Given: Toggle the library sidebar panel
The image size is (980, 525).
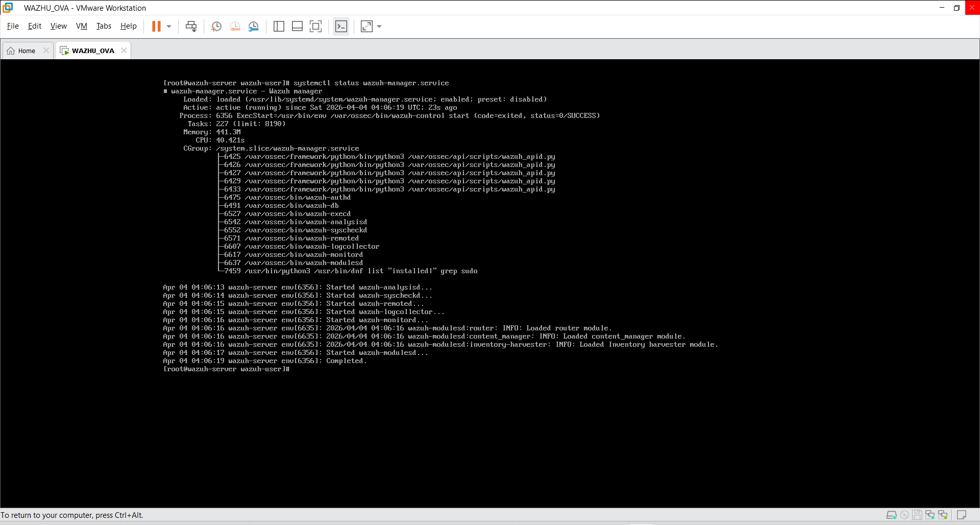Looking at the screenshot, I should [x=279, y=27].
